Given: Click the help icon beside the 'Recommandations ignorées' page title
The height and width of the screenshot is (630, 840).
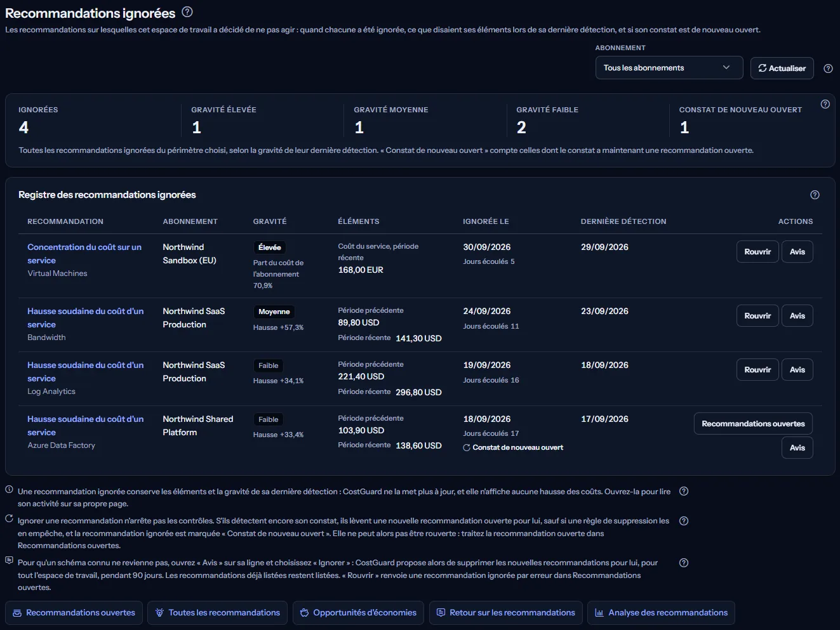Looking at the screenshot, I should (x=187, y=12).
